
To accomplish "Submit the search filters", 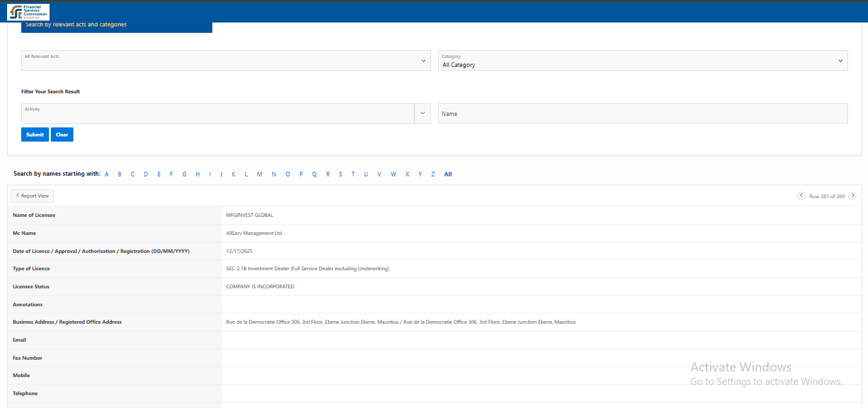I will tap(35, 134).
